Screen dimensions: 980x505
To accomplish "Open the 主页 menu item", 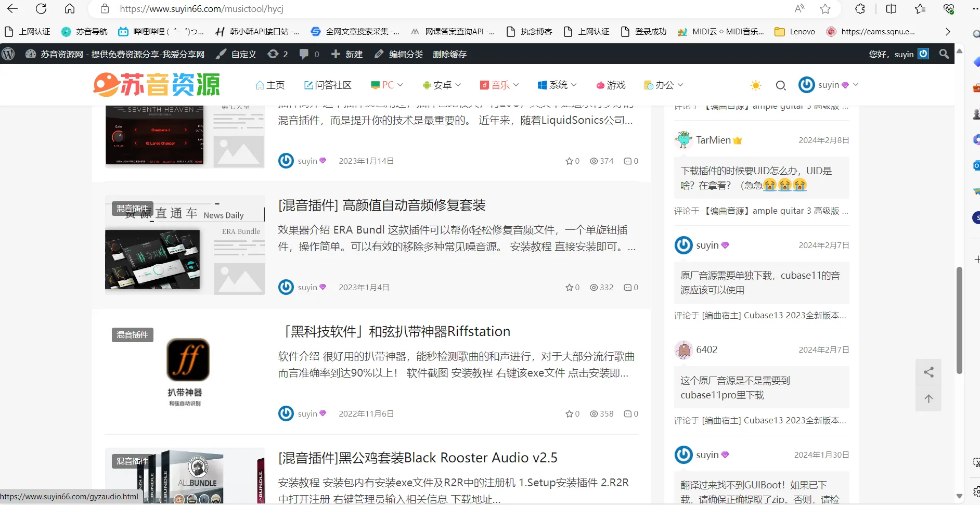I will coord(270,85).
